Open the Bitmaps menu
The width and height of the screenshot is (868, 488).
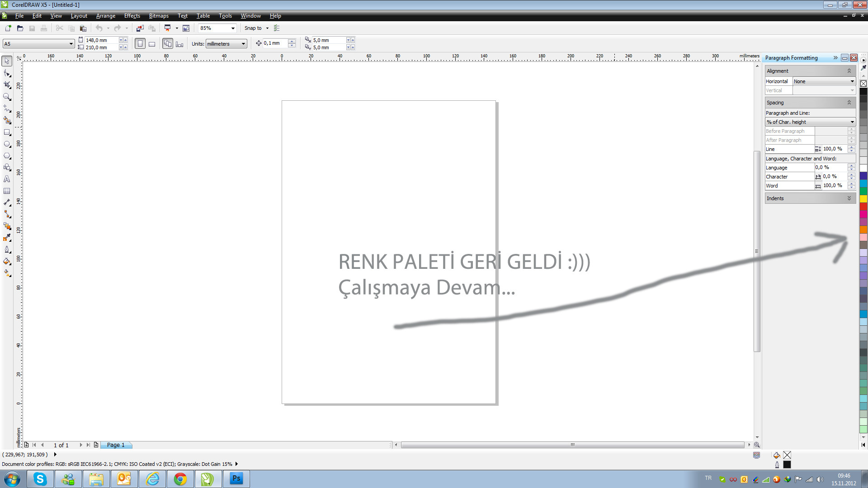coord(159,16)
